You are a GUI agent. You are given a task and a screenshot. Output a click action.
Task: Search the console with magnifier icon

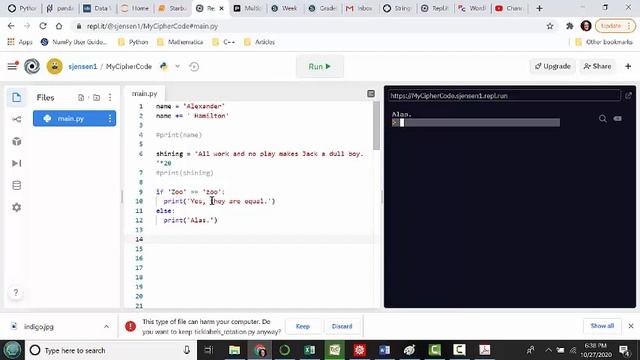[602, 119]
